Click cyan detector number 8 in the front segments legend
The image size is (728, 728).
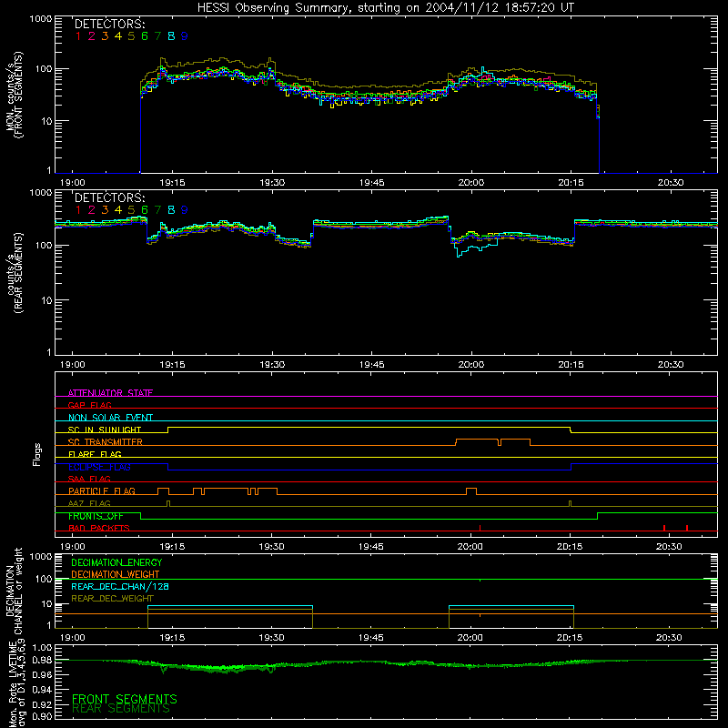click(x=171, y=36)
